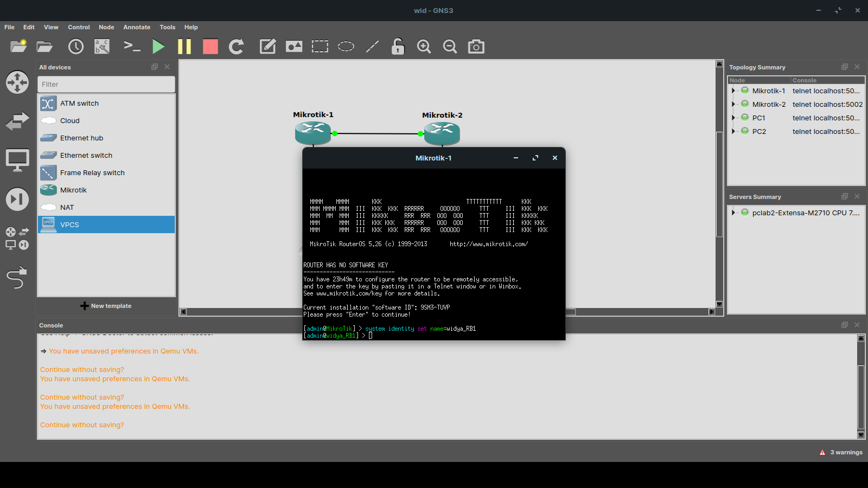The height and width of the screenshot is (488, 868).
Task: Browse routers in device sidebar
Action: tap(17, 82)
